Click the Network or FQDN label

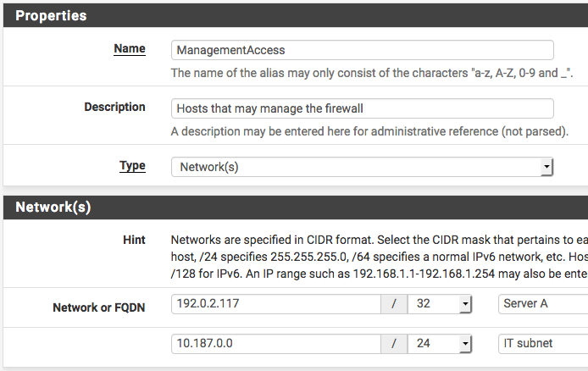(98, 307)
